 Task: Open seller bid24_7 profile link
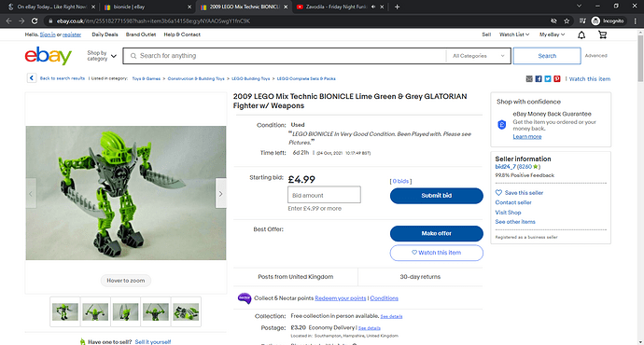click(505, 167)
